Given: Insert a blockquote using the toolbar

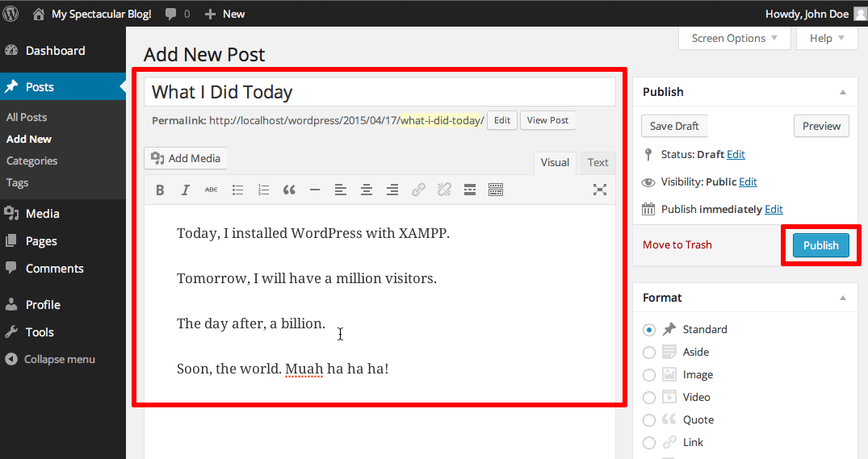Looking at the screenshot, I should click(289, 190).
